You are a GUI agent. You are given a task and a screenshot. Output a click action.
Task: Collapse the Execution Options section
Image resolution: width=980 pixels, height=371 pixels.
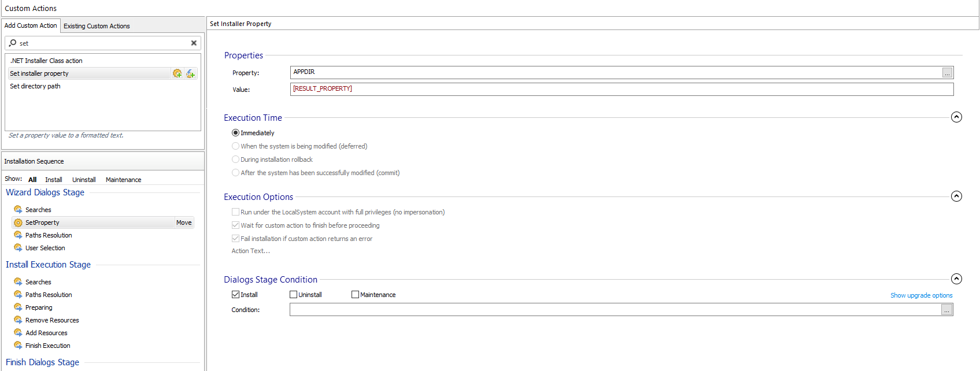coord(956,196)
